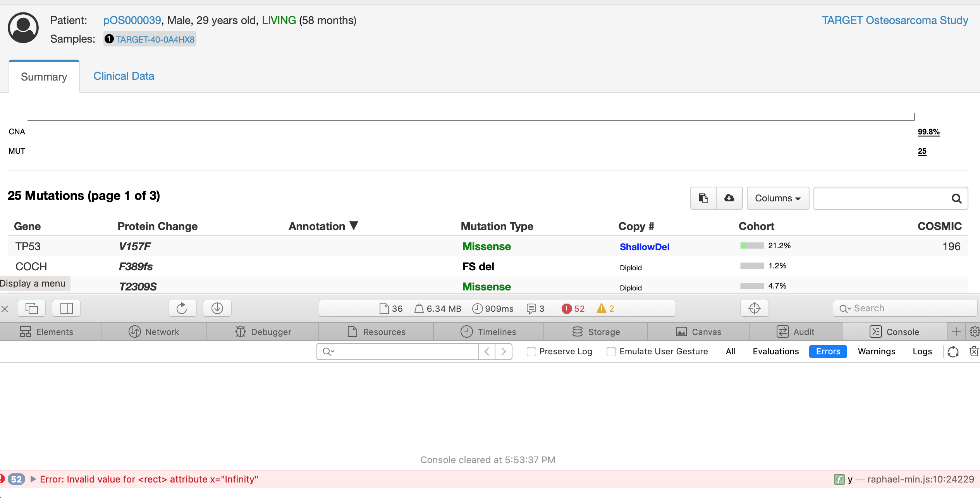The height and width of the screenshot is (498, 980).
Task: Toggle the Errors console filter
Action: [828, 351]
